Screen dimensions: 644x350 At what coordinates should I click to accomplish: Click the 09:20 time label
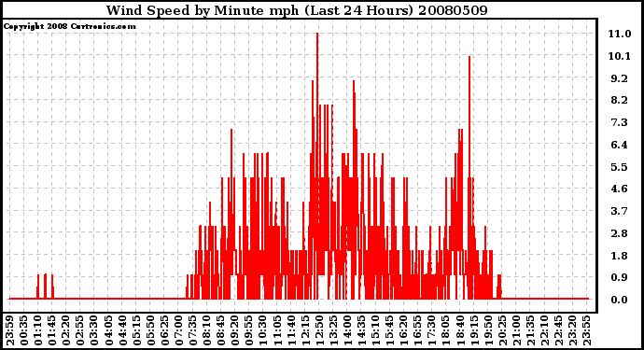point(235,330)
